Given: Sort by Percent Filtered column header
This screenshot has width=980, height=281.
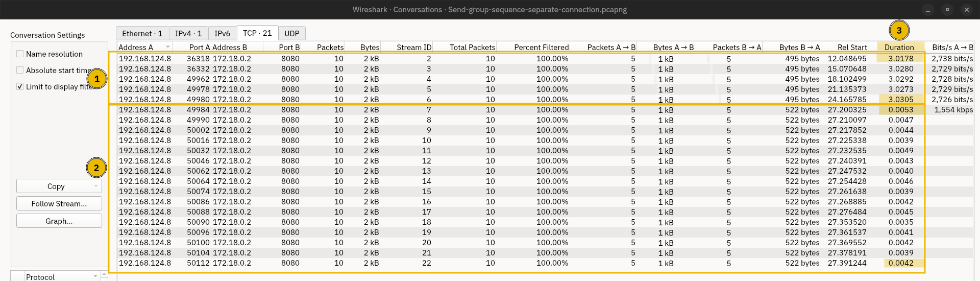Looking at the screenshot, I should click(x=533, y=47).
